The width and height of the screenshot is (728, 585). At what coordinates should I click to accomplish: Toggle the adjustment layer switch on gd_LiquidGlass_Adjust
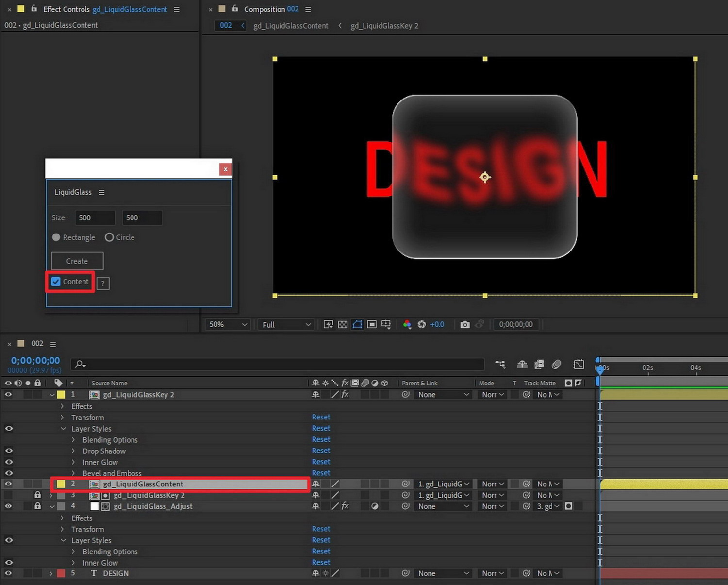[x=375, y=506]
